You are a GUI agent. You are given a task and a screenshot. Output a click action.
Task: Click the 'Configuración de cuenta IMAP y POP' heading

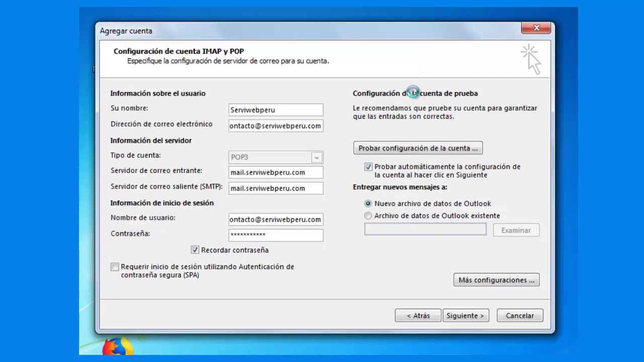tap(179, 51)
